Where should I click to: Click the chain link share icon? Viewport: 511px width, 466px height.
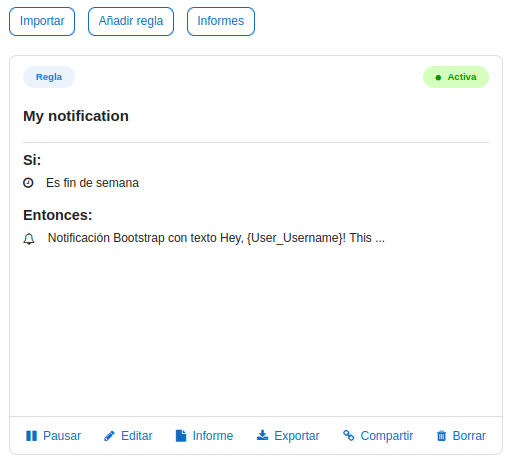click(349, 435)
